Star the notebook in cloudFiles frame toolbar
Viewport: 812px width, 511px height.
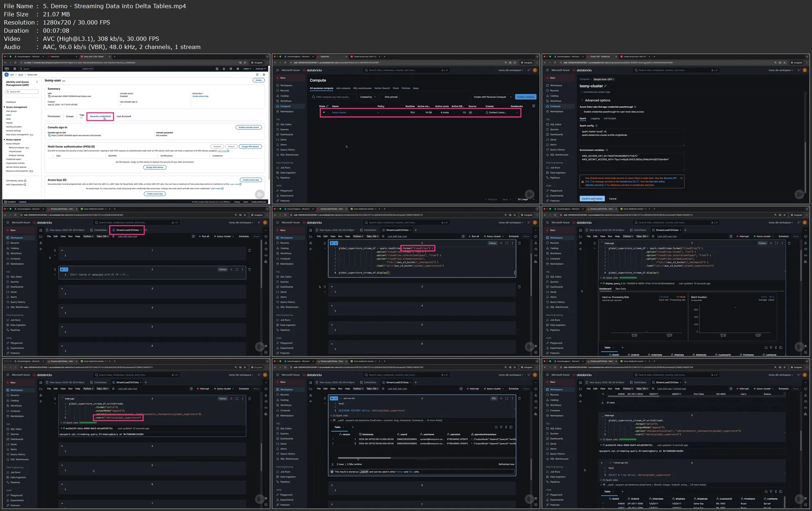(x=383, y=236)
